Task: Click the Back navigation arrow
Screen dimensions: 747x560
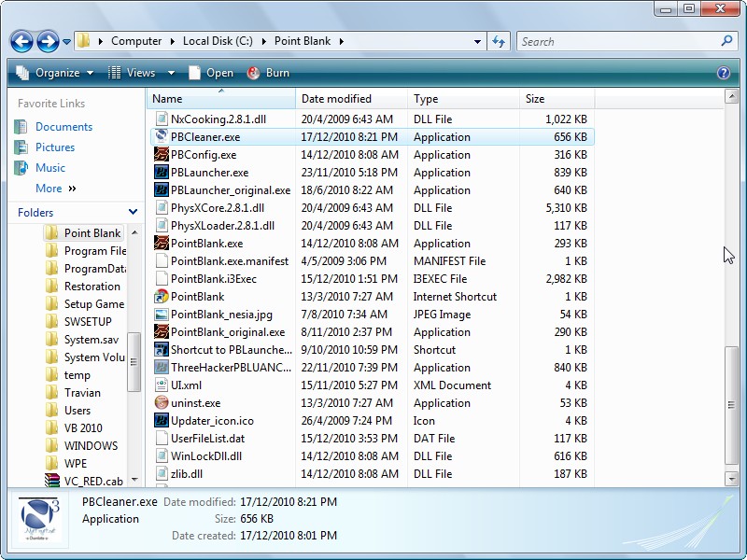Action: 21,41
